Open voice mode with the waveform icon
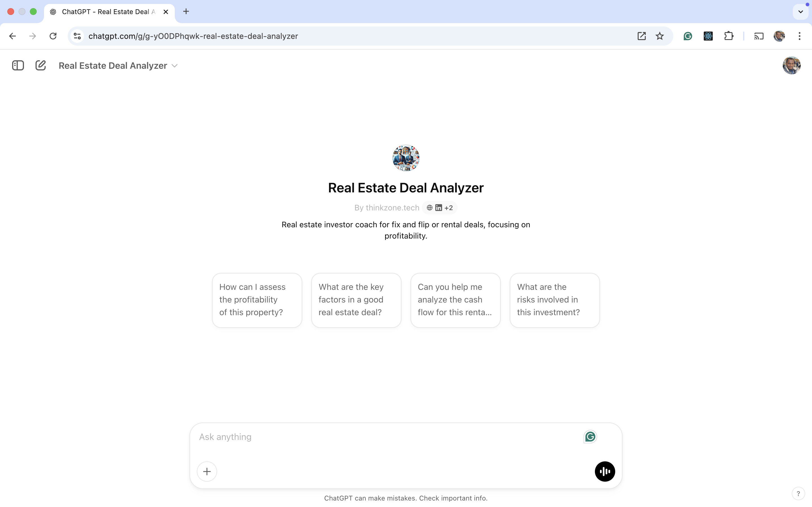Viewport: 812px width, 507px height. click(x=605, y=471)
